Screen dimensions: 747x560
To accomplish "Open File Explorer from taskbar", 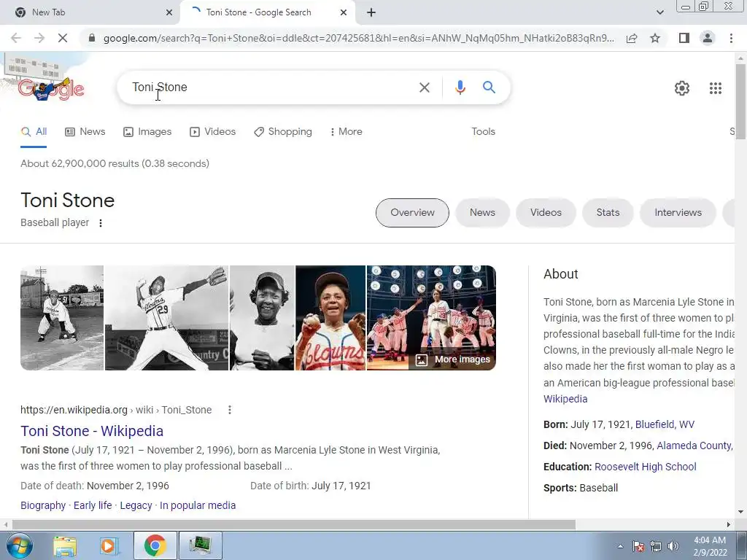I will [65, 545].
